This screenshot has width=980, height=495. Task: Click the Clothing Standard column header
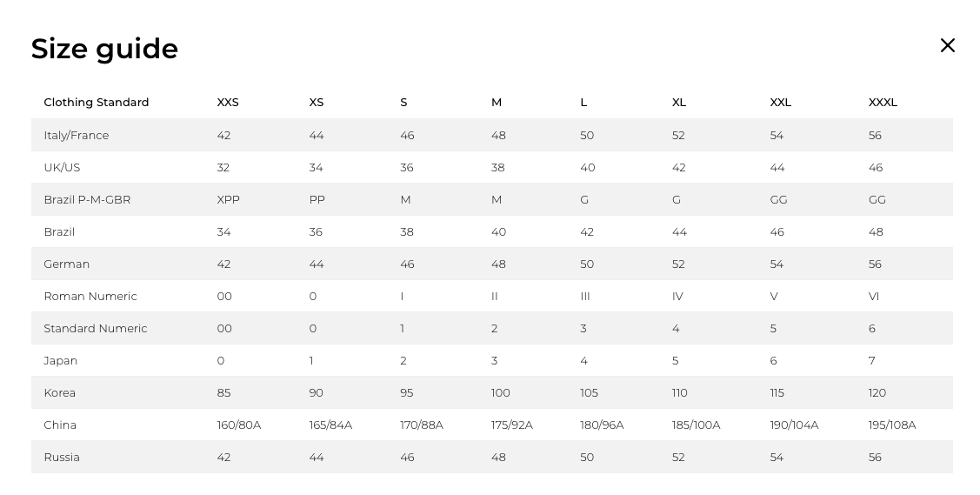click(97, 103)
